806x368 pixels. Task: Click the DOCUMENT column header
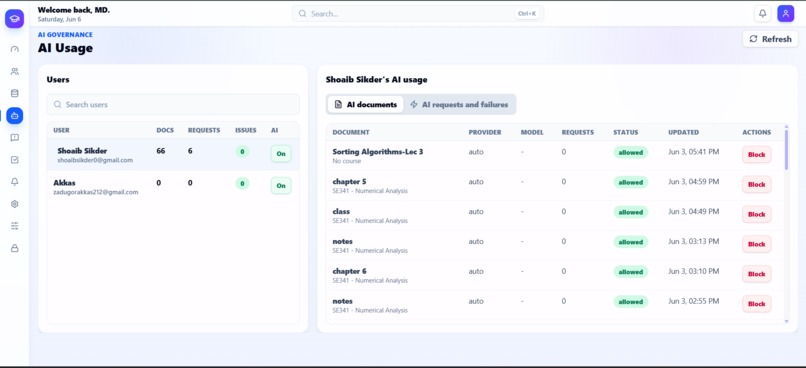351,132
